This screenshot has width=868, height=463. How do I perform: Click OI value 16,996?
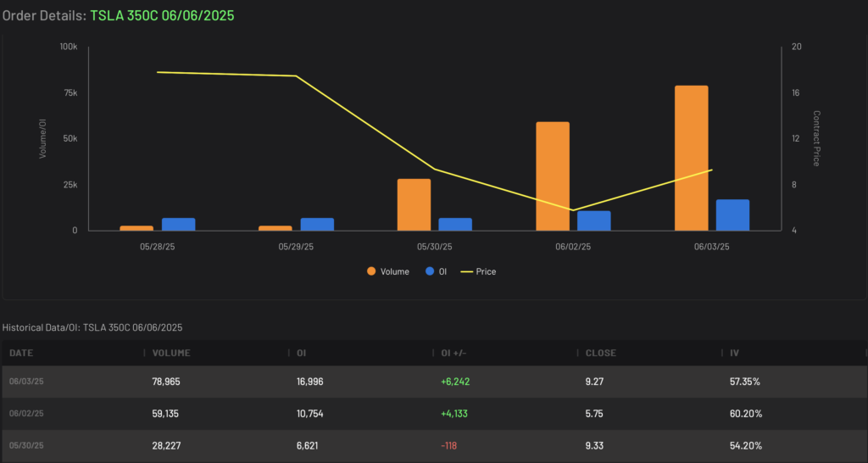tap(310, 382)
